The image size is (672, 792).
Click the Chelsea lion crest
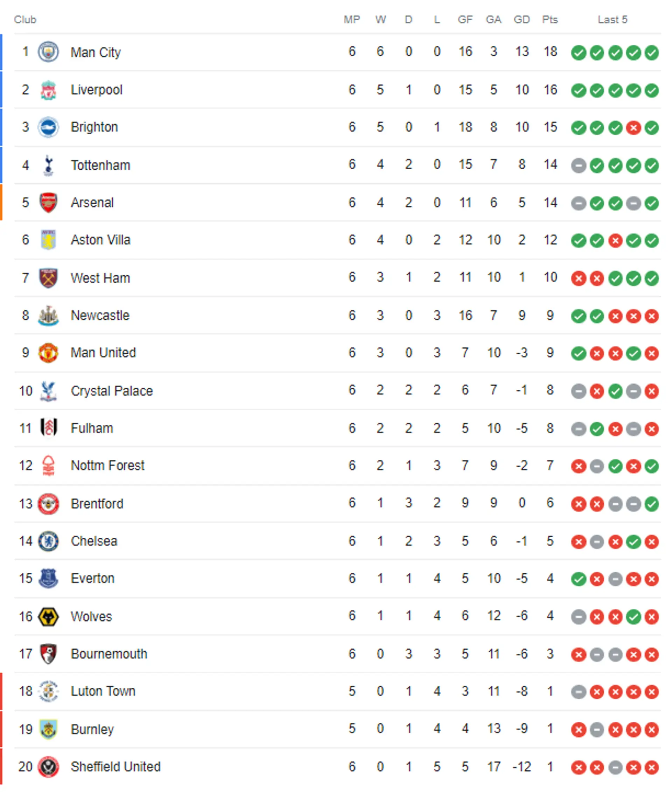point(48,541)
